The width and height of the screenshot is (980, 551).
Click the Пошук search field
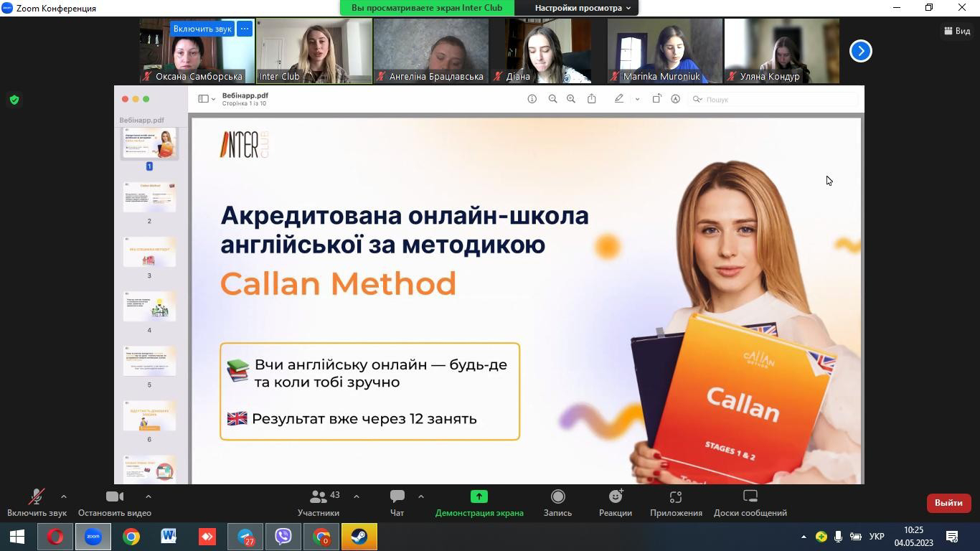click(773, 99)
